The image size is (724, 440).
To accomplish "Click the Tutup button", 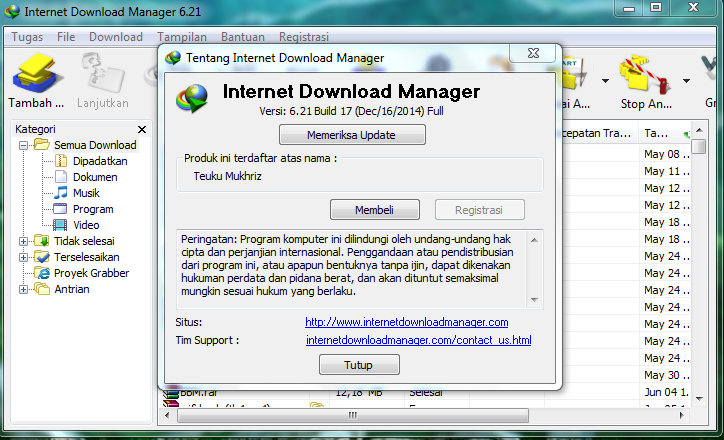I will point(359,365).
